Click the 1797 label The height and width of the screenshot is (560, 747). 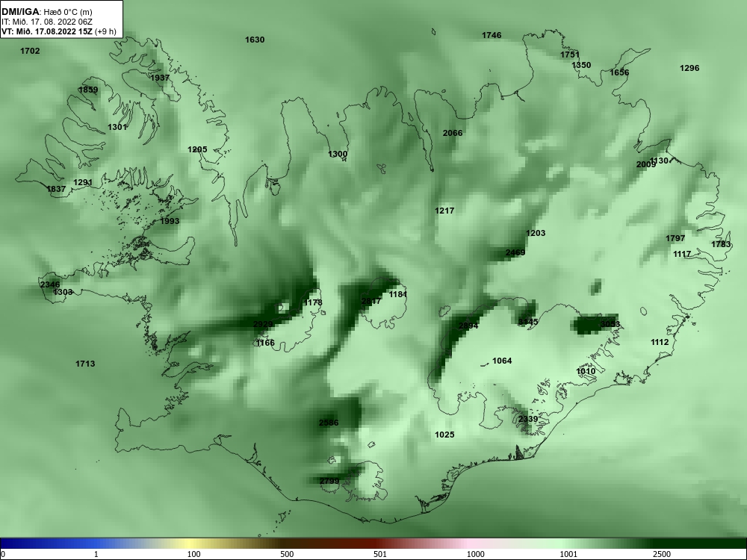[x=675, y=239]
